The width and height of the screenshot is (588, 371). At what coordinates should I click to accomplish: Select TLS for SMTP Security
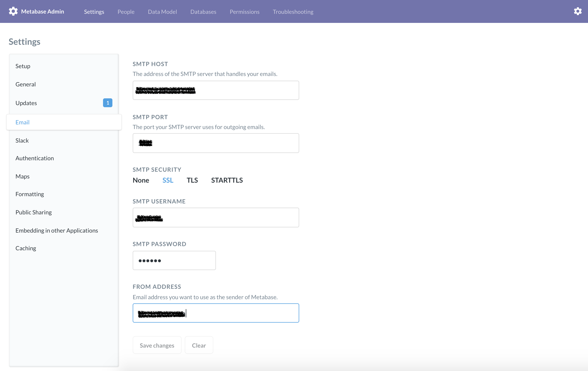192,180
